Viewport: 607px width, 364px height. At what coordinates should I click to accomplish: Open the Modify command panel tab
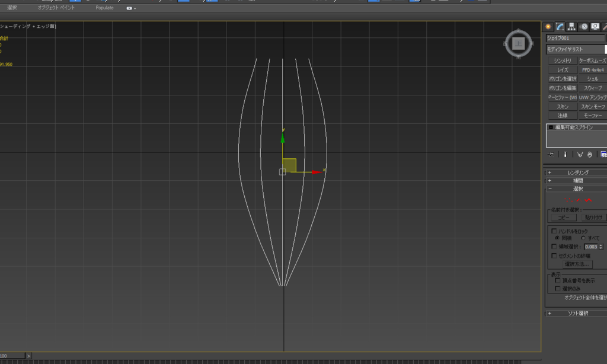point(560,27)
